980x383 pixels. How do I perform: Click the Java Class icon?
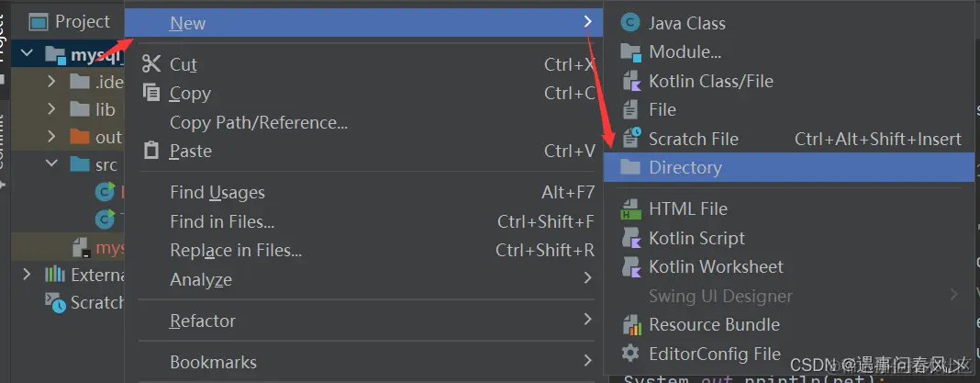[x=630, y=23]
